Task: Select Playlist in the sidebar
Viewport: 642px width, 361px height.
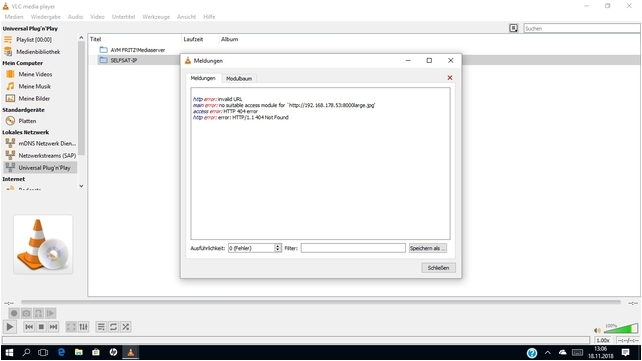Action: pos(39,40)
